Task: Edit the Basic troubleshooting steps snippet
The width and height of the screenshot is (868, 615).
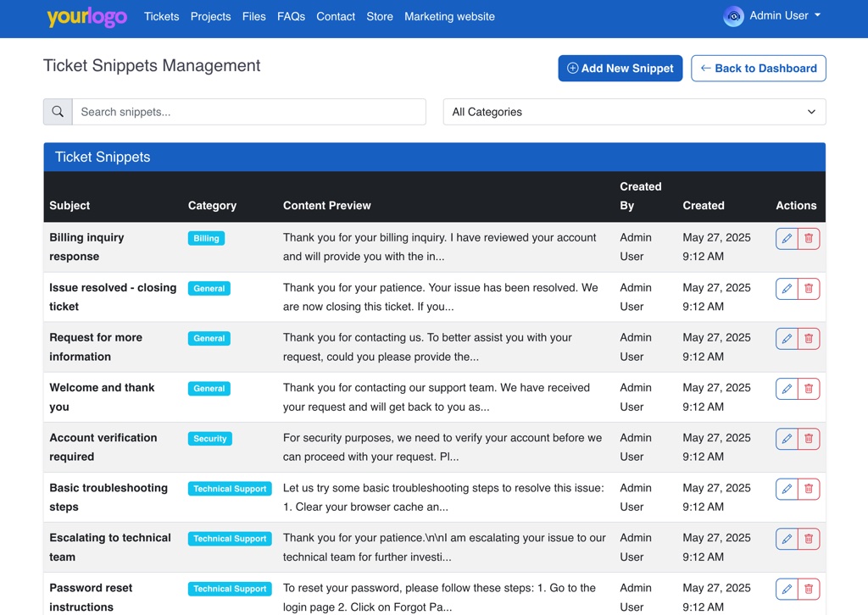Action: (x=787, y=489)
